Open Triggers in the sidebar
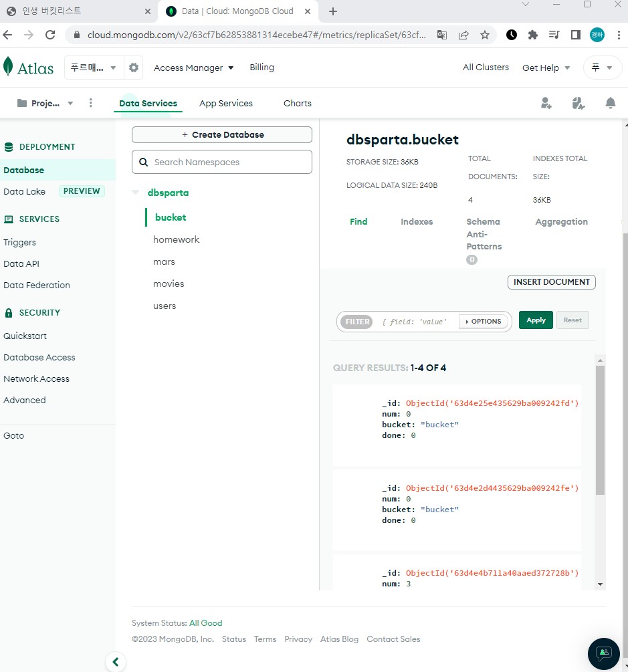Viewport: 628px width, 672px height. (x=19, y=243)
